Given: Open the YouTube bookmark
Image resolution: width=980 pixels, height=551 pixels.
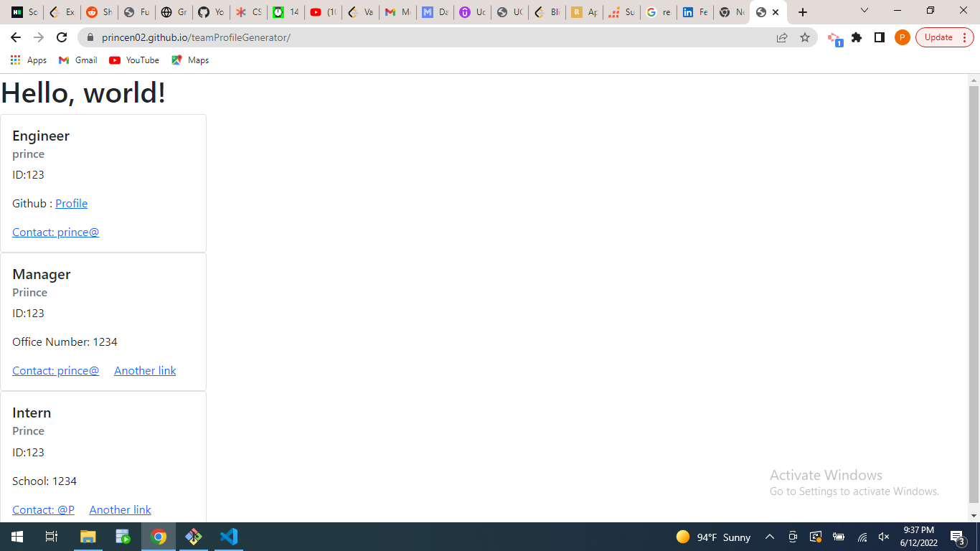Looking at the screenshot, I should [134, 60].
